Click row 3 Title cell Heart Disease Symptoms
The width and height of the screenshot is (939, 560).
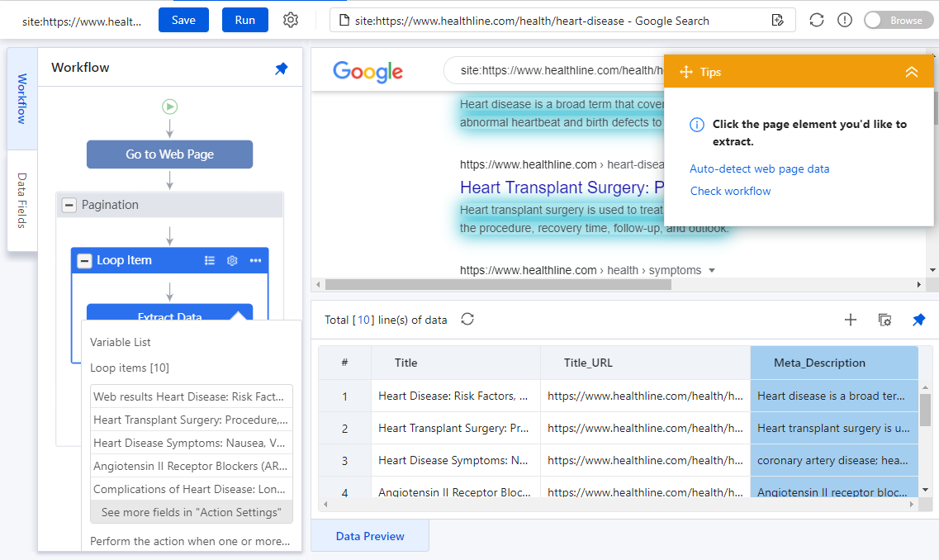[456, 461]
